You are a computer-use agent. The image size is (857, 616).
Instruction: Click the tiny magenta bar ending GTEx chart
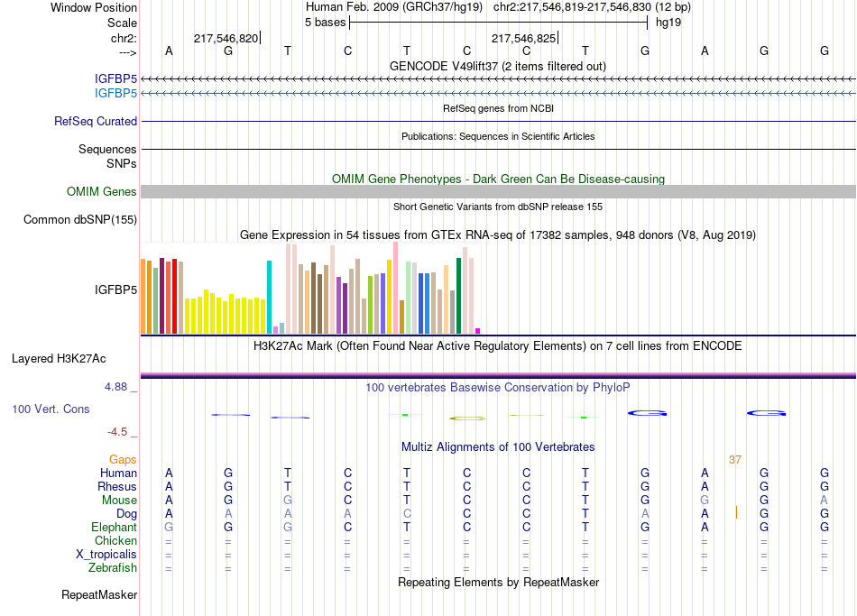coord(478,331)
